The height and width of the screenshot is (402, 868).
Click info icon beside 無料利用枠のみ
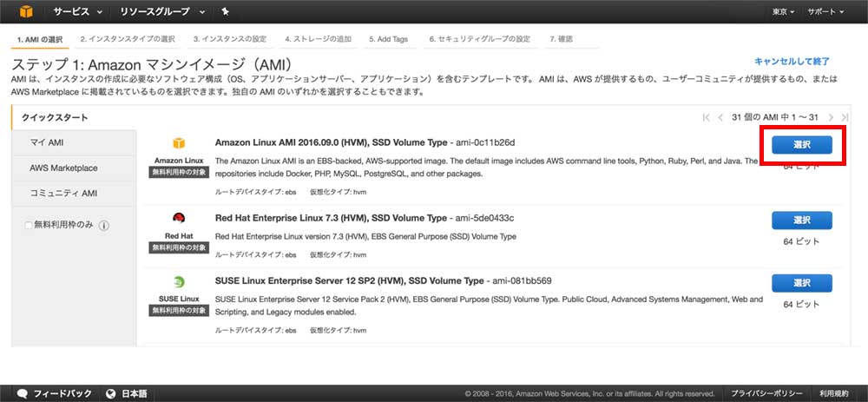[x=104, y=226]
